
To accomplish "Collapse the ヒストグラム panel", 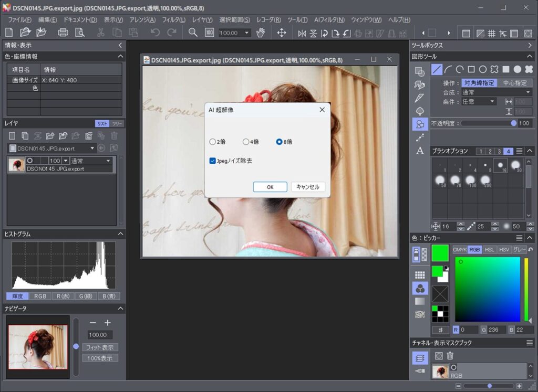I will tap(120, 234).
